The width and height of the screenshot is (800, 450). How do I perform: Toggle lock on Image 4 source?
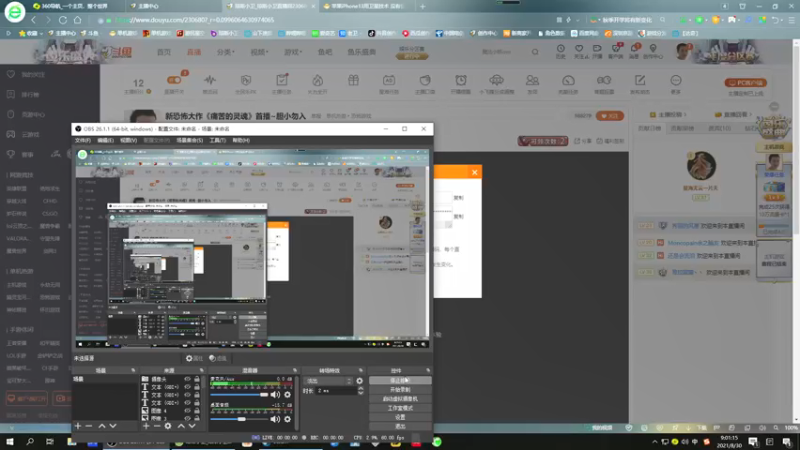point(197,410)
